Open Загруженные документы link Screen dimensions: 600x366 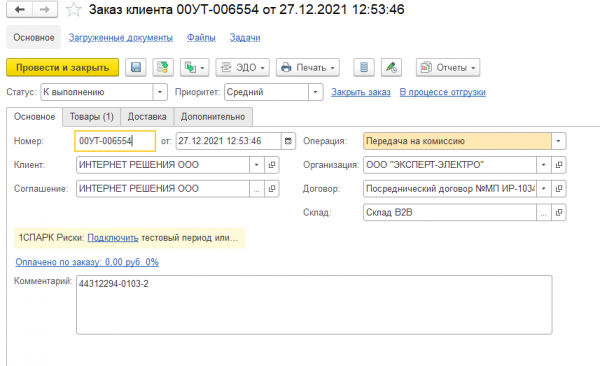coord(121,38)
